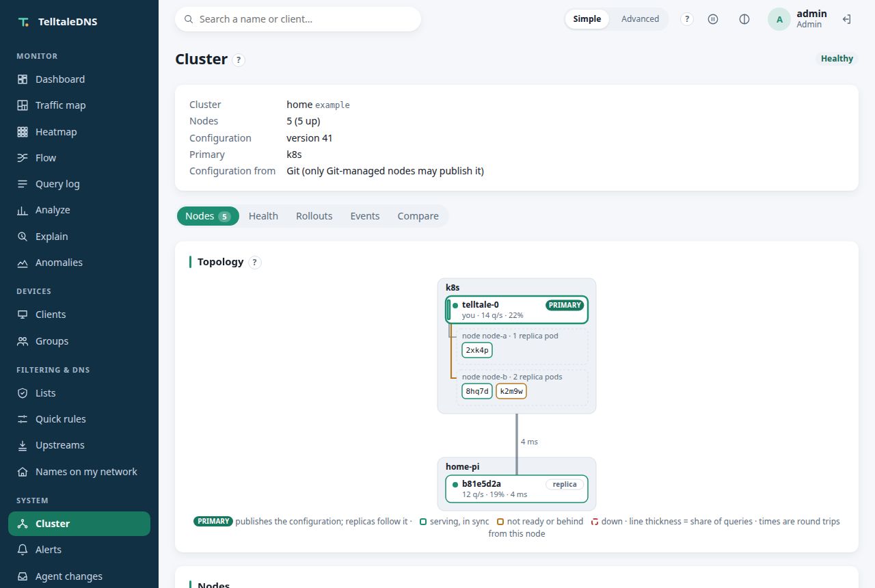Screen dimensions: 875x588
Task: Open the Agent changes inbox icon
Action: (23, 576)
